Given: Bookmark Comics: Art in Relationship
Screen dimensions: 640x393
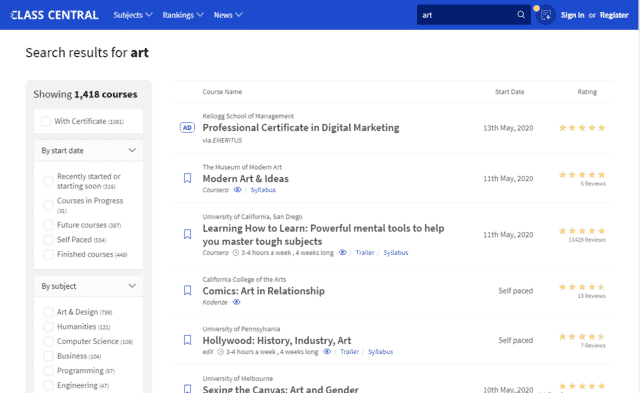Looking at the screenshot, I should (187, 290).
